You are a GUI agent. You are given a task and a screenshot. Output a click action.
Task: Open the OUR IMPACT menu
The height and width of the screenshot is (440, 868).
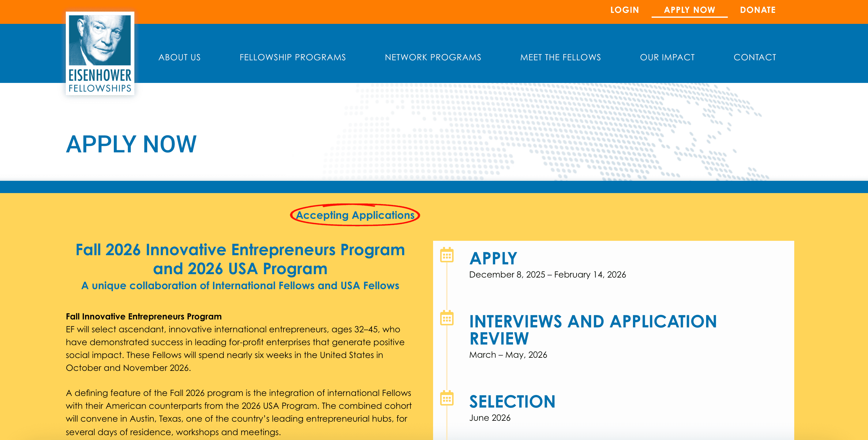click(668, 57)
